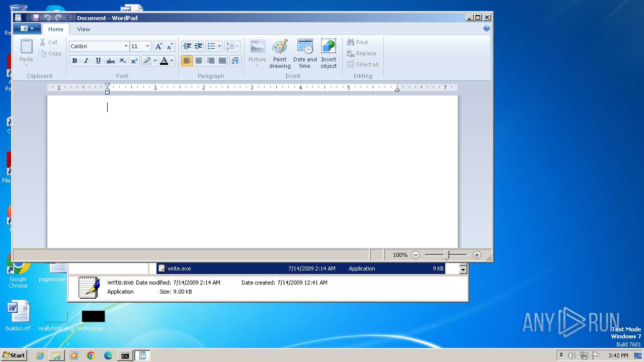Toggle Italic formatting
The height and width of the screenshot is (362, 644).
[86, 61]
